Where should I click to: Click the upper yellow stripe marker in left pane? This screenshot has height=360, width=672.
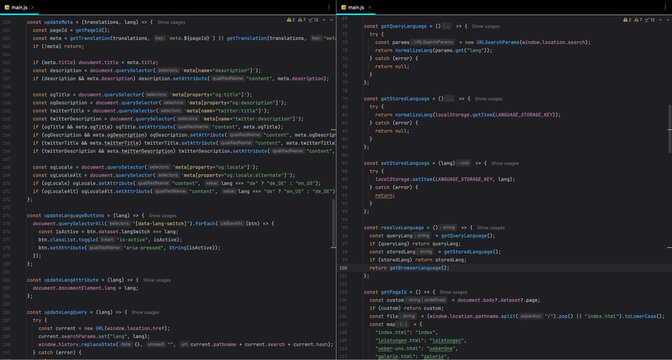pos(333,129)
